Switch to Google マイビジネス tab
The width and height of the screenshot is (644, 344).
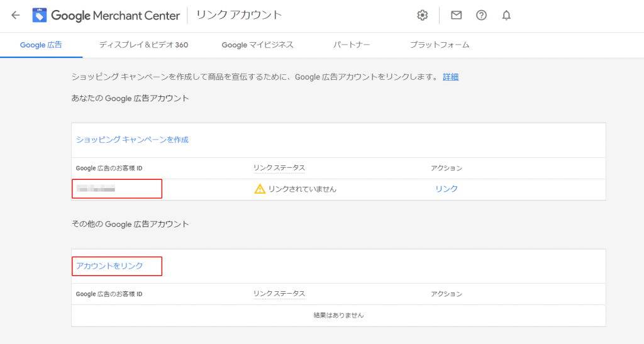point(257,45)
